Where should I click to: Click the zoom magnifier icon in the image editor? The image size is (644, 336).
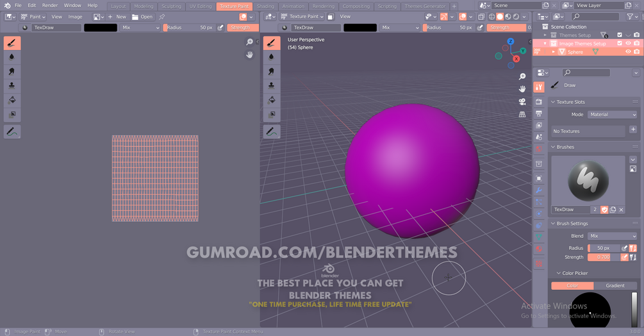[x=249, y=42]
